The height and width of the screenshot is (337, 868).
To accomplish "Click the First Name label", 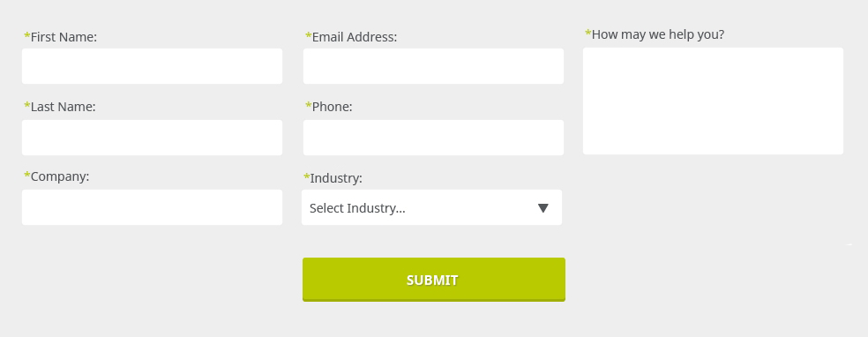I will tap(64, 37).
